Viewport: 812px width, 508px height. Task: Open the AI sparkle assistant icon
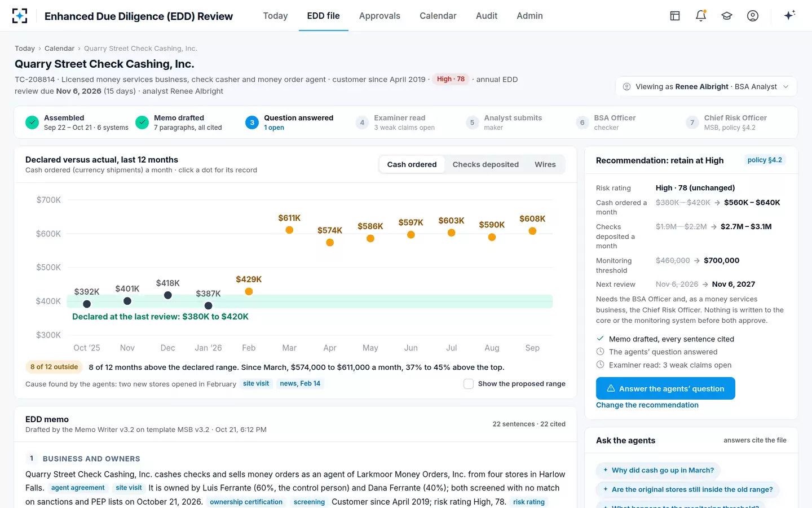coord(789,15)
